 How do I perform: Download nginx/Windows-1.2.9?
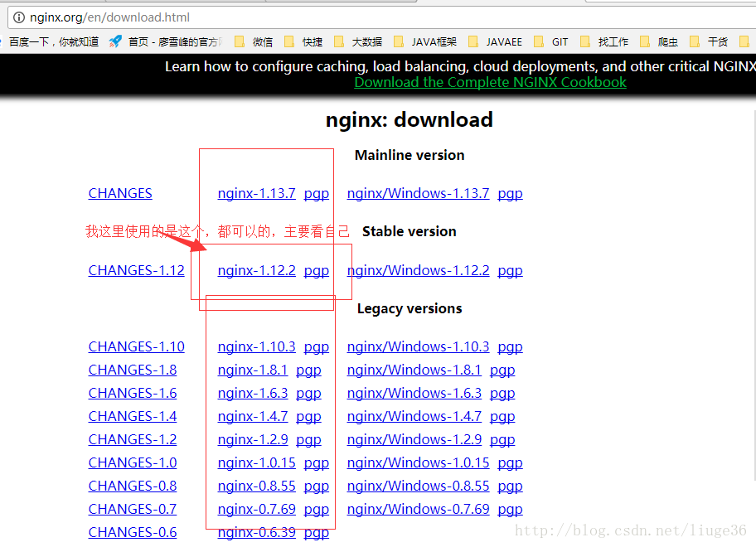click(414, 439)
